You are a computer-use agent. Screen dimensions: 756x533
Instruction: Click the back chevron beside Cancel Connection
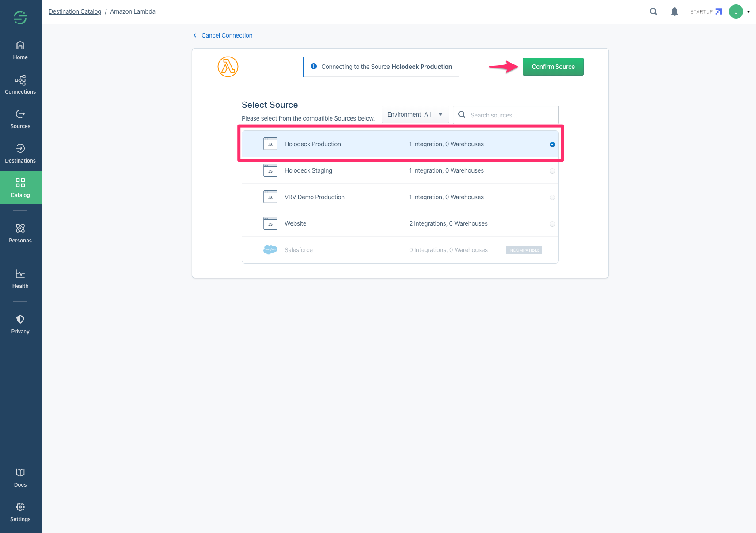[195, 35]
